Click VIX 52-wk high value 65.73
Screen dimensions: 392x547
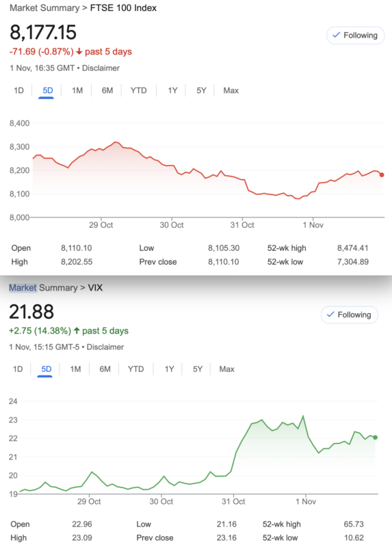tap(354, 524)
